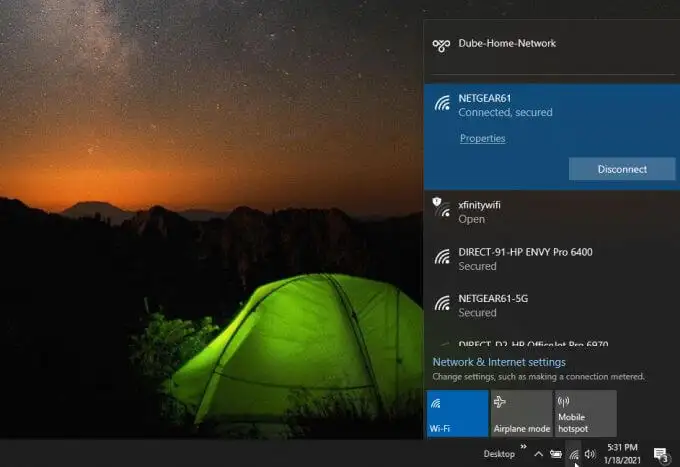Click the Dube-Home-Network VPN connection icon
Viewport: 680px width, 467px height.
(441, 45)
